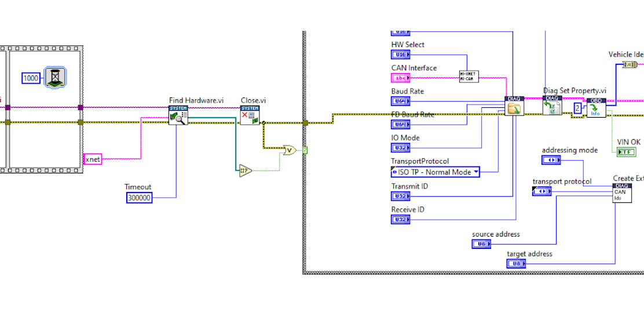Click the Create Ext CAN Ids node
The width and height of the screenshot is (644, 319).
621,193
